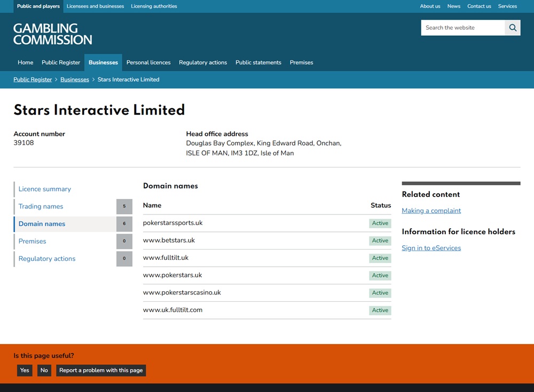Screen dimensions: 534x392
Task: Open Premises in the sidebar
Action: click(x=33, y=241)
